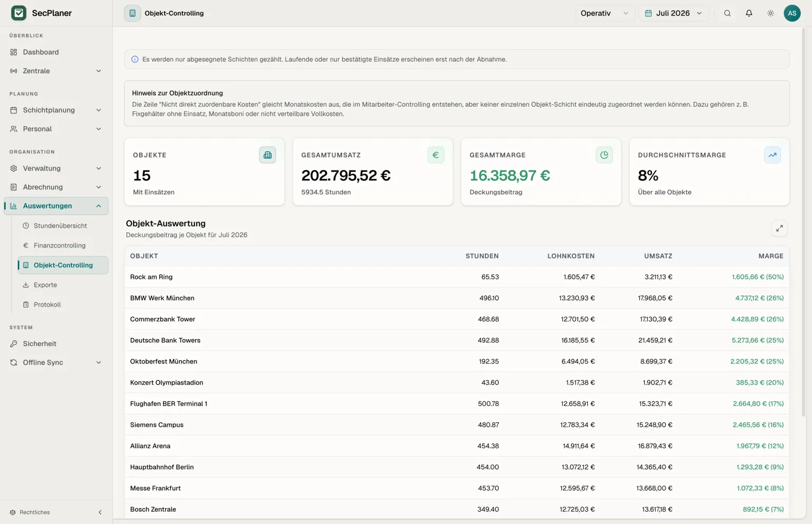Click the pie chart icon on Gesamtmarge card

(604, 155)
